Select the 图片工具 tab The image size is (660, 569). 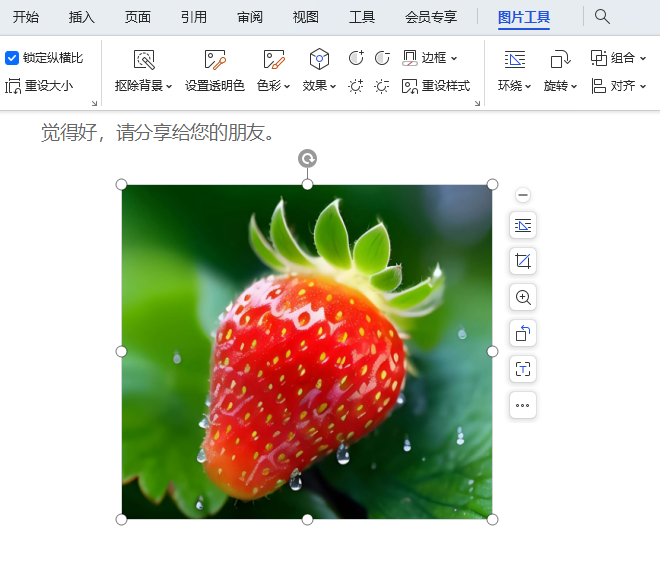tap(524, 17)
